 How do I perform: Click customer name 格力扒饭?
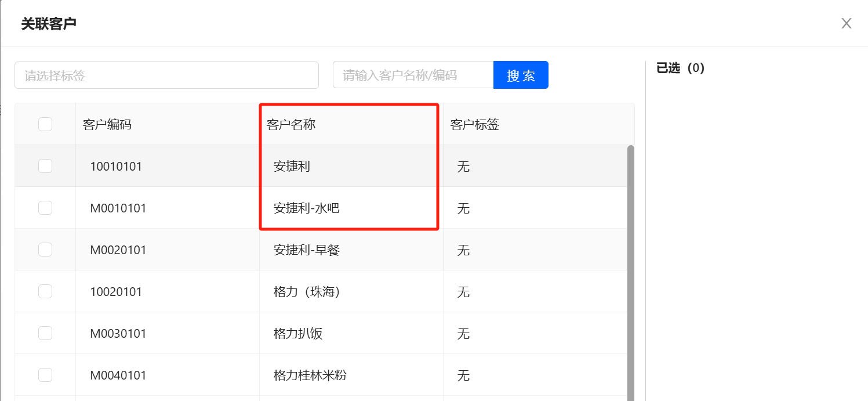[x=298, y=334]
